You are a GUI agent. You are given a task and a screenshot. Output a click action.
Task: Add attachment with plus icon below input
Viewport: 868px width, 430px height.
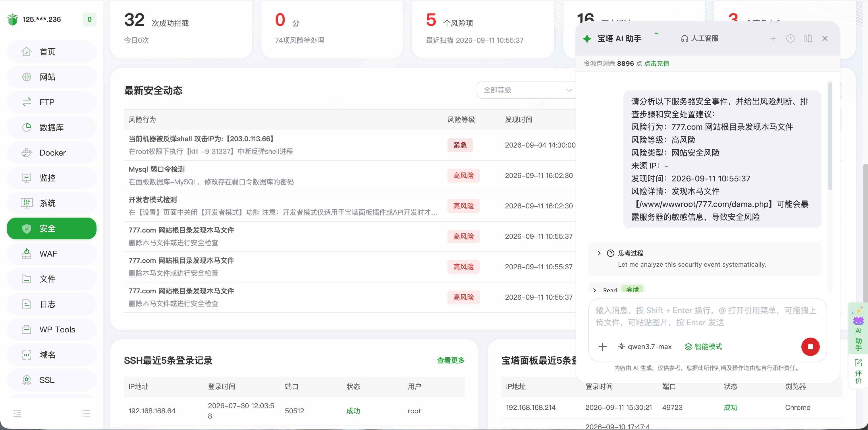[602, 347]
